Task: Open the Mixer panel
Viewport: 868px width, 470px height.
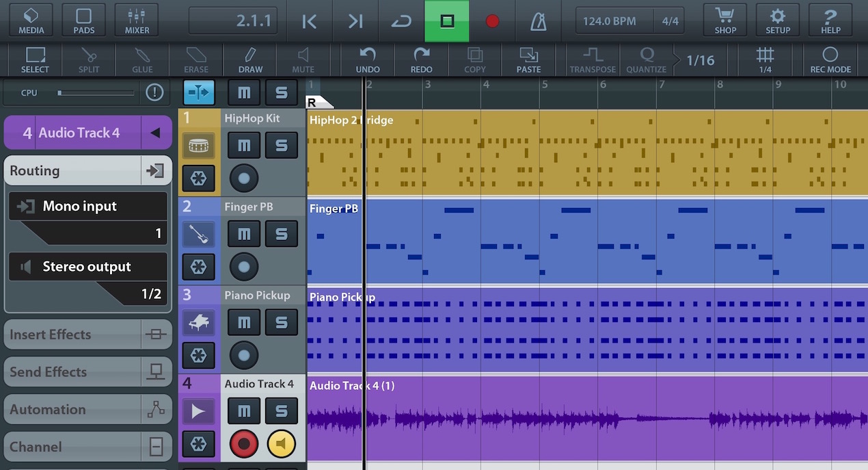Action: (137, 21)
